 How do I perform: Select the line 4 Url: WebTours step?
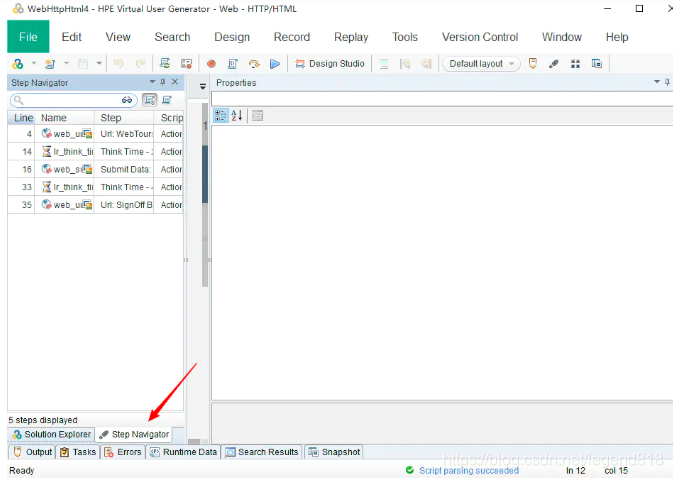96,134
